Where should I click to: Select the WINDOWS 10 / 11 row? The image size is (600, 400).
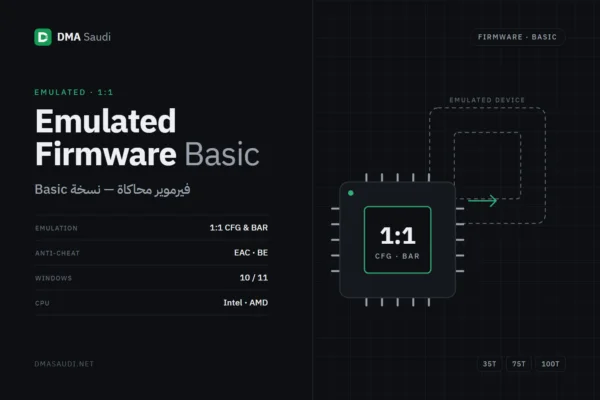(152, 278)
